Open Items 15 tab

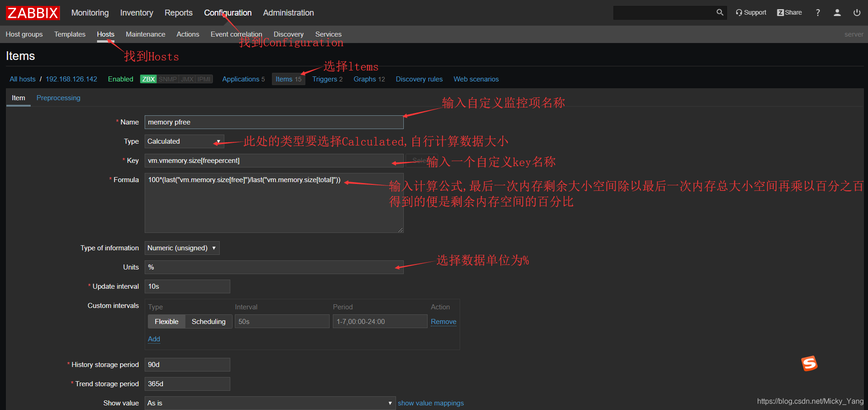(288, 79)
